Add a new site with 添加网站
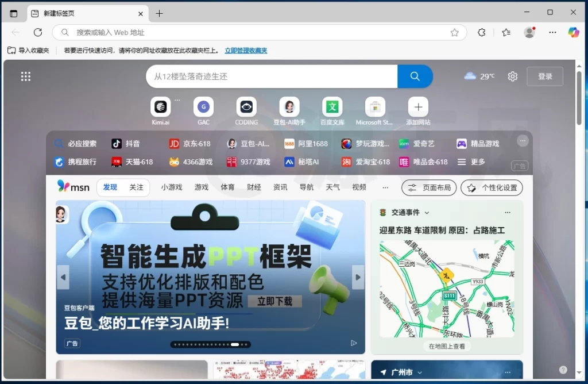Screen dimensions: 588x384 click(418, 107)
